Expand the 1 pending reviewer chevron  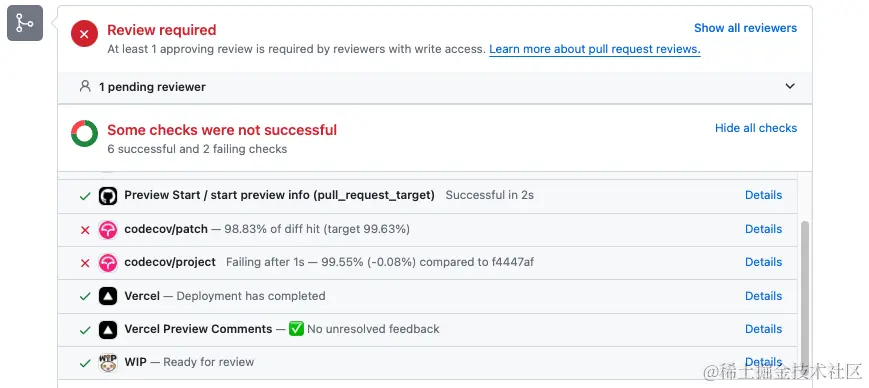click(790, 86)
